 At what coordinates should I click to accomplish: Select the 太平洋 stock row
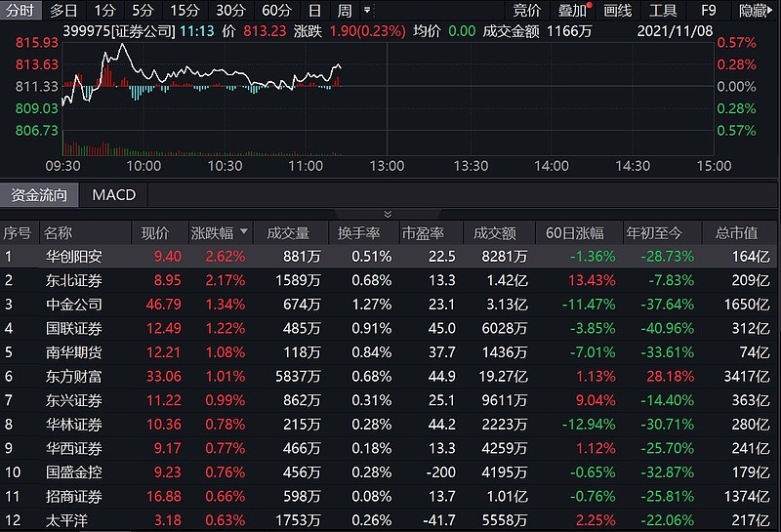point(389,520)
